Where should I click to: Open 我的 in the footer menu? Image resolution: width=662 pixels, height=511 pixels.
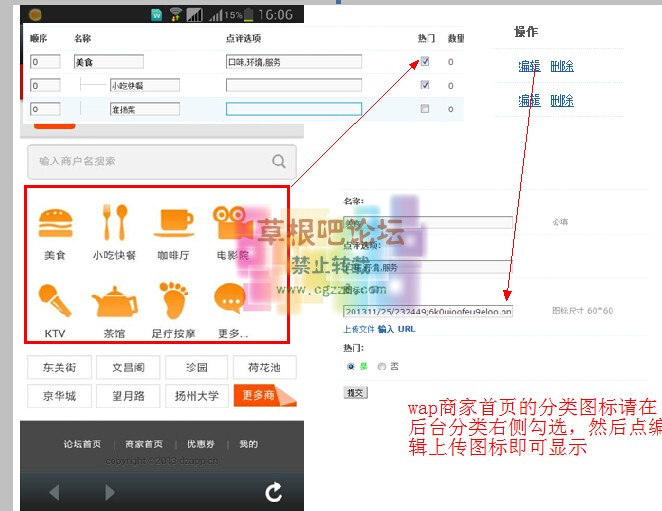(248, 444)
